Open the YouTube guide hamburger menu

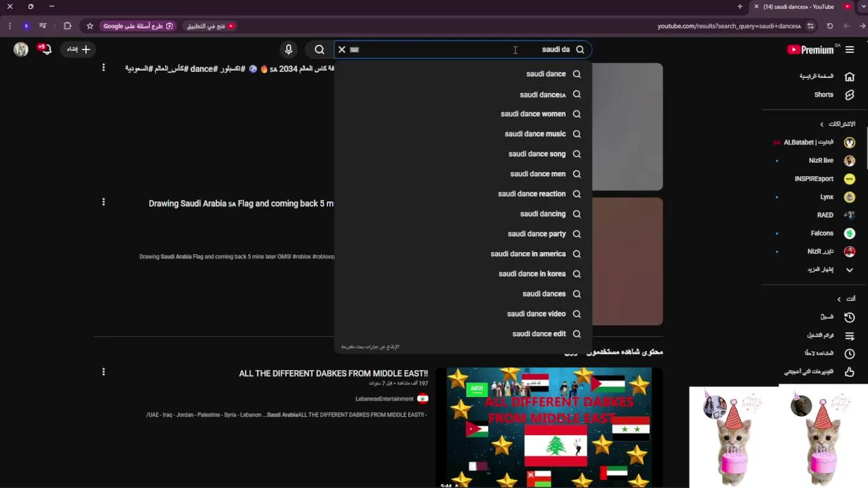click(850, 49)
